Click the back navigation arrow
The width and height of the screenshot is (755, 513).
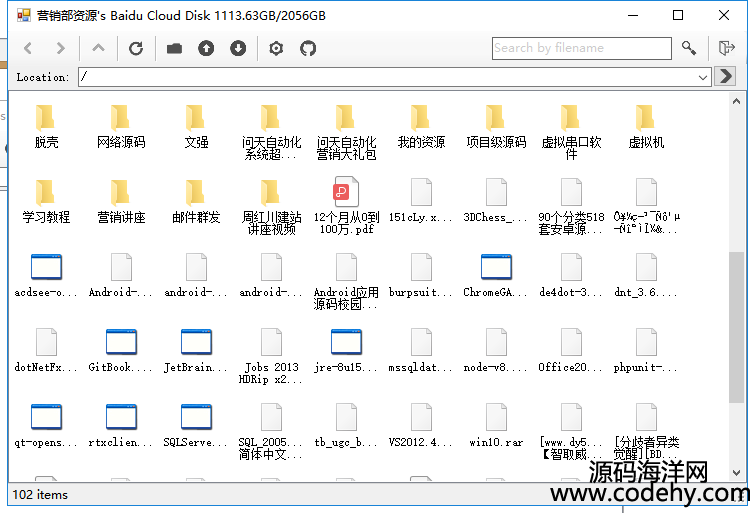28,48
